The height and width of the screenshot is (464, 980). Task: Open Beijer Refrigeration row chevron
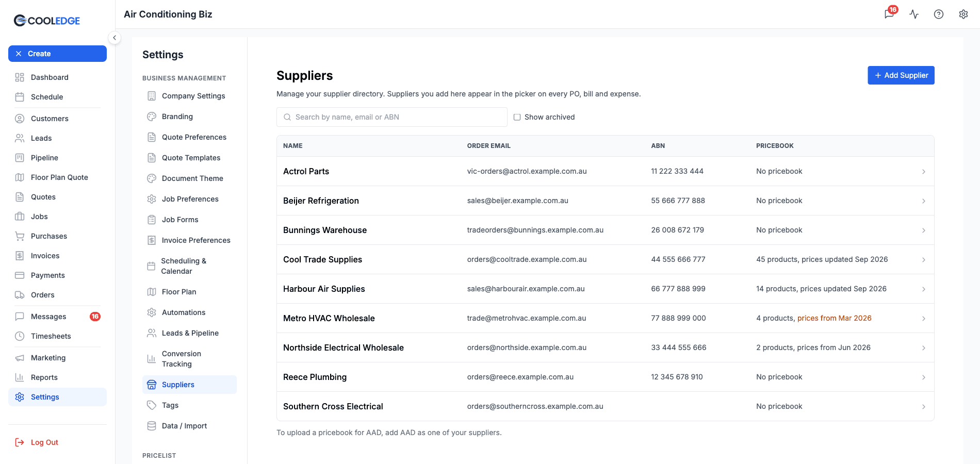pos(923,201)
